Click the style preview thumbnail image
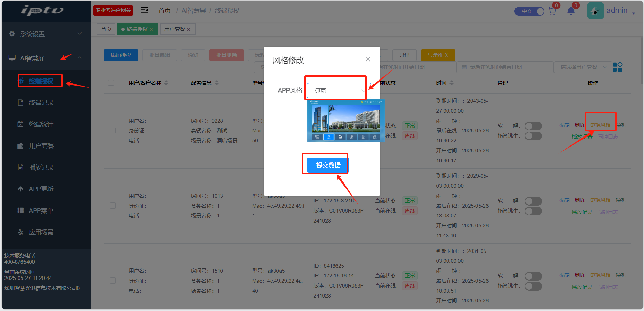The height and width of the screenshot is (311, 644). (345, 121)
